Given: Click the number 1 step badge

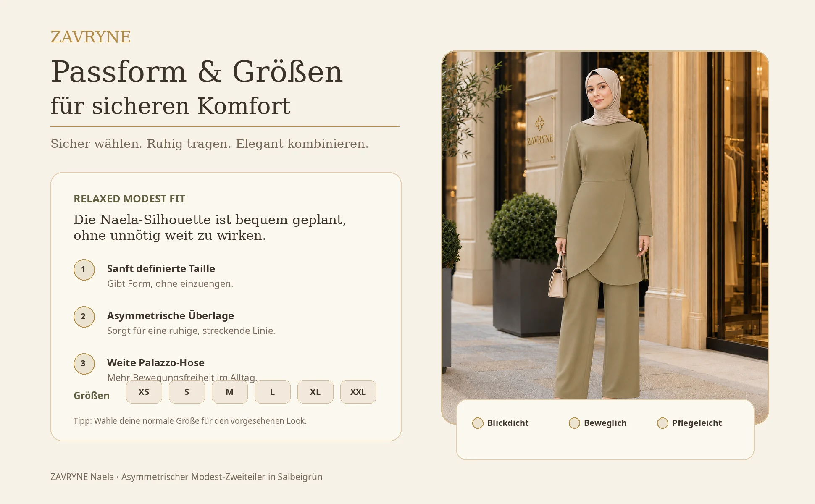Looking at the screenshot, I should [84, 270].
